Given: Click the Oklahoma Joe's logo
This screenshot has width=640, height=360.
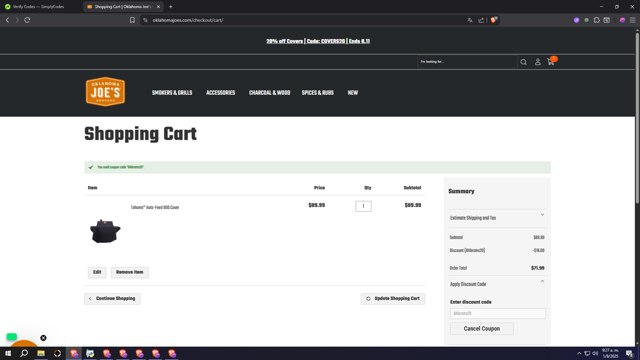Looking at the screenshot, I should (x=105, y=92).
